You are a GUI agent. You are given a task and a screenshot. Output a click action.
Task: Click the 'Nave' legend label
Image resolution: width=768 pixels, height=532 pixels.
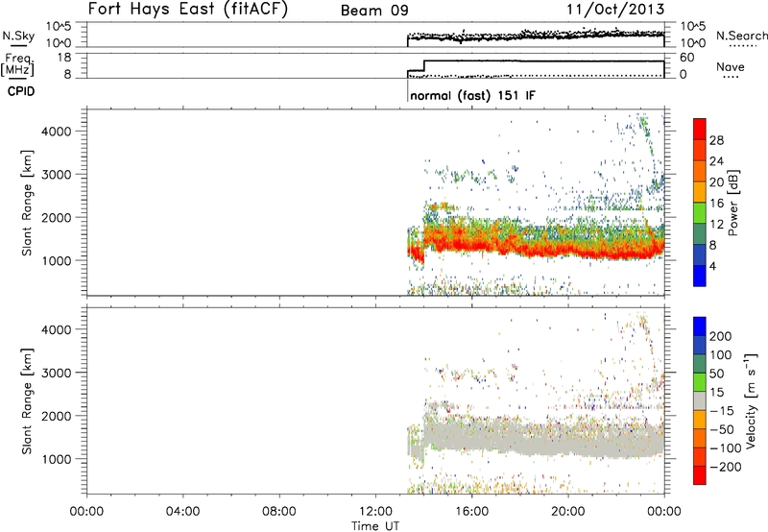[731, 66]
